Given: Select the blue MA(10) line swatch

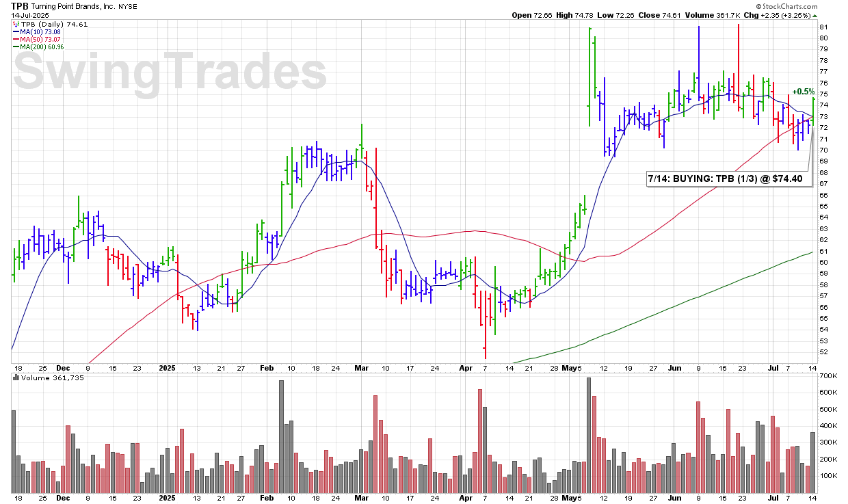Looking at the screenshot, I should click(x=15, y=31).
